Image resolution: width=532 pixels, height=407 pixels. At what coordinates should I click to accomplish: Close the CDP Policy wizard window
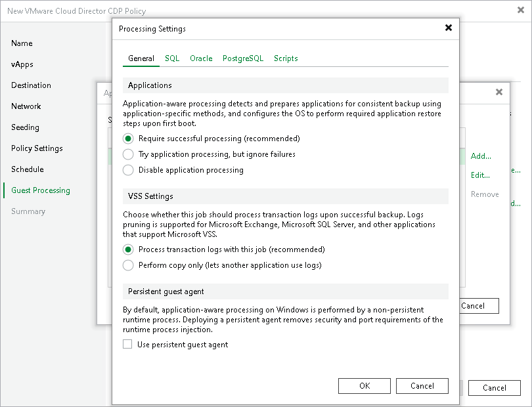pyautogui.click(x=520, y=11)
